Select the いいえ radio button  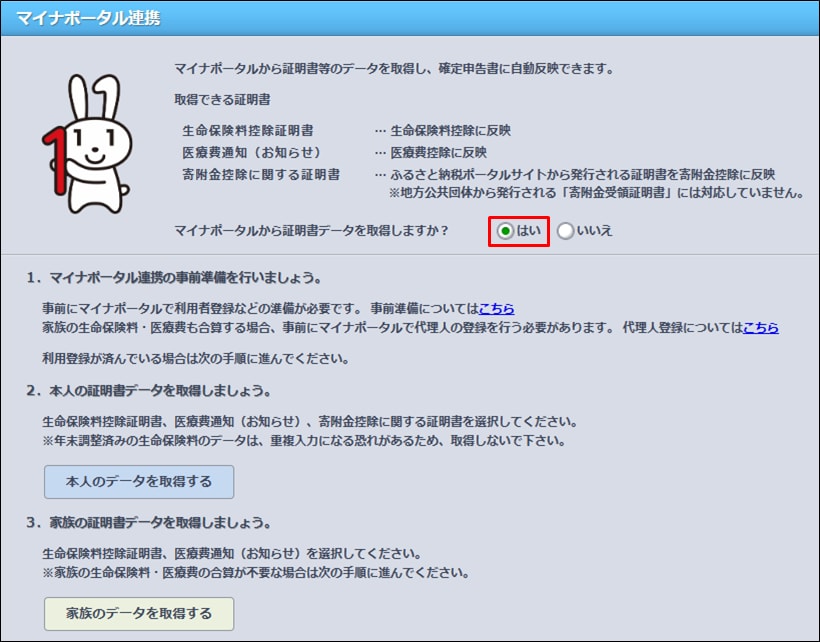point(566,231)
